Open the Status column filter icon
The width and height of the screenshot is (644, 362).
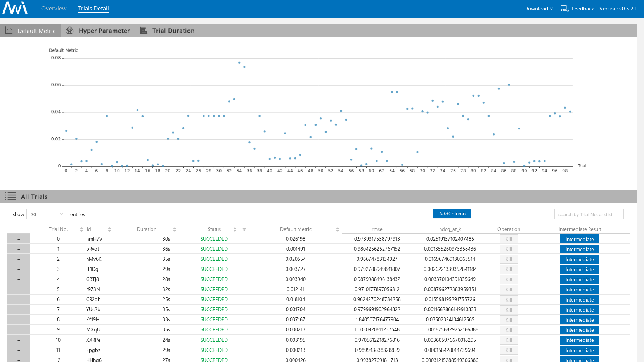[x=244, y=229]
